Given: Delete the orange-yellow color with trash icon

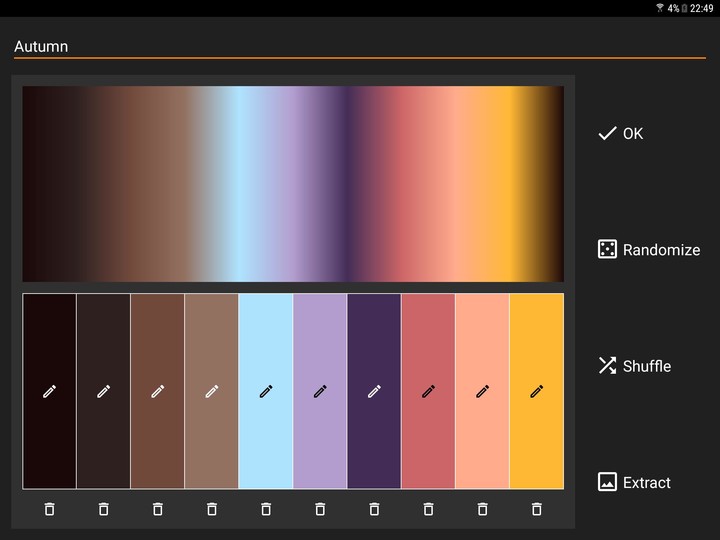Looking at the screenshot, I should [x=536, y=509].
